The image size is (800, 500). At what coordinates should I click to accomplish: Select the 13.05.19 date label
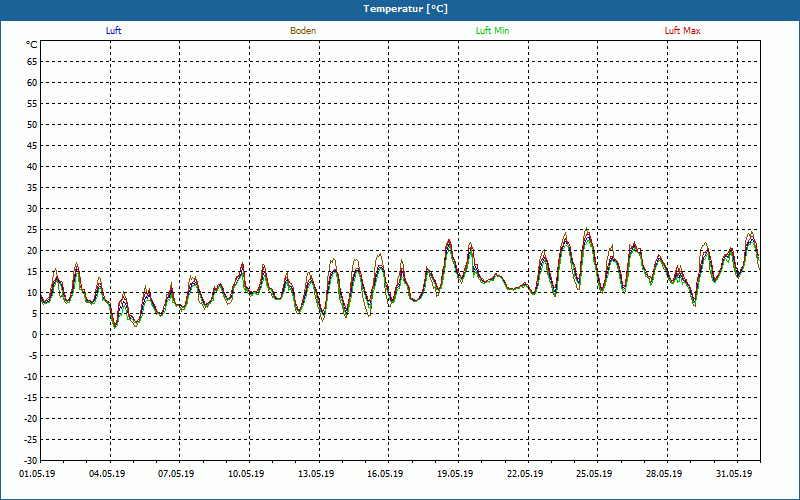[x=316, y=474]
